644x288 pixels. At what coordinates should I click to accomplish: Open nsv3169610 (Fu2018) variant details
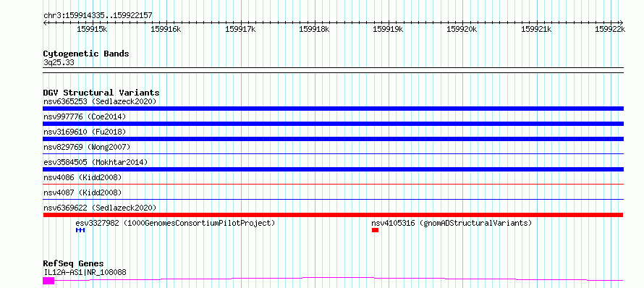point(85,132)
